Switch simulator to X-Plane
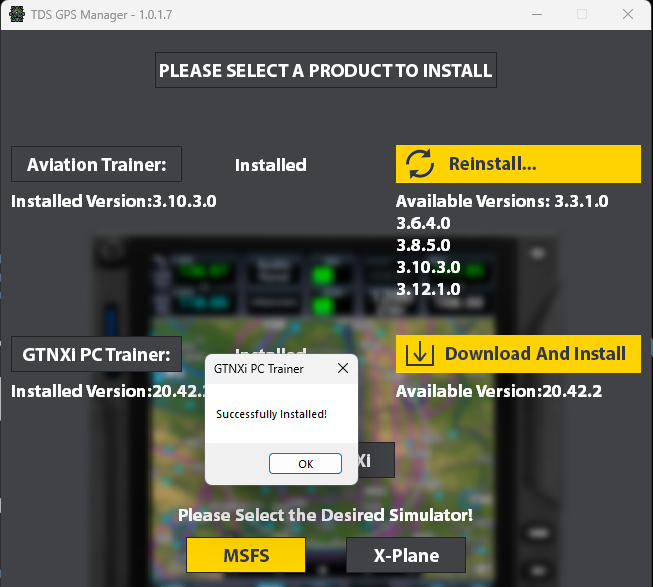Viewport: 653px width, 587px height. (406, 555)
